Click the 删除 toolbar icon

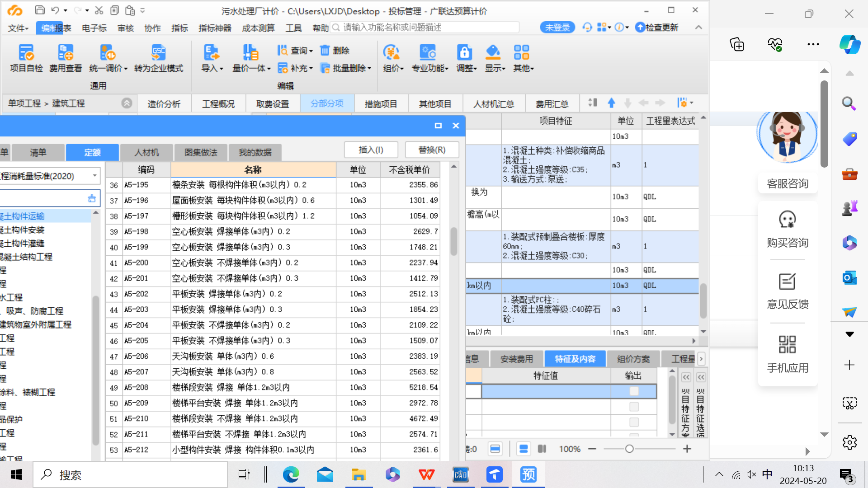335,50
